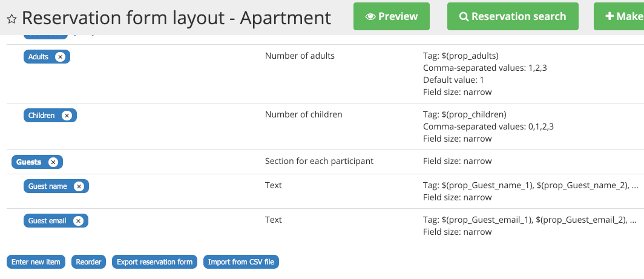This screenshot has width=644, height=279.
Task: Click the Enter new item button
Action: (36, 262)
